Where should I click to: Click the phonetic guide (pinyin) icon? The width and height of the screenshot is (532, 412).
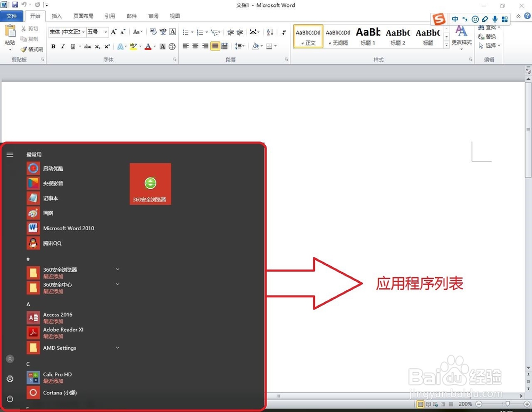point(163,32)
